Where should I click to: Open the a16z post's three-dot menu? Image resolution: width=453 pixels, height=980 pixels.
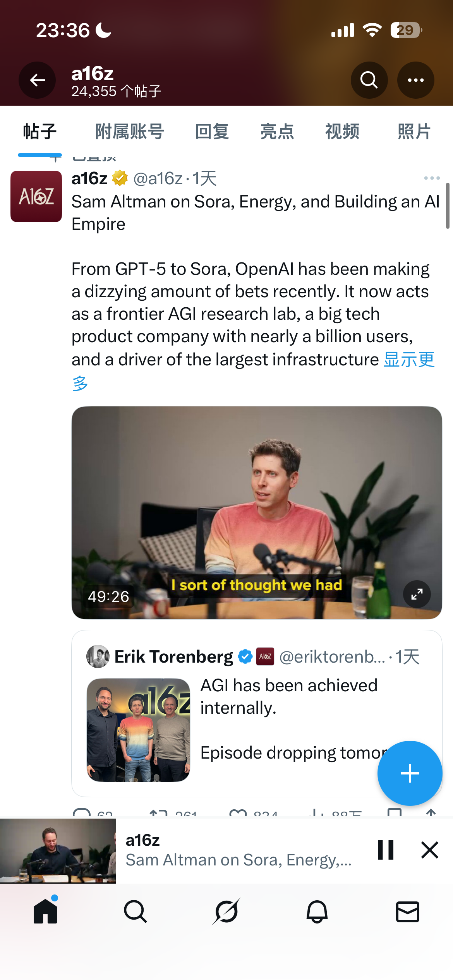click(432, 178)
